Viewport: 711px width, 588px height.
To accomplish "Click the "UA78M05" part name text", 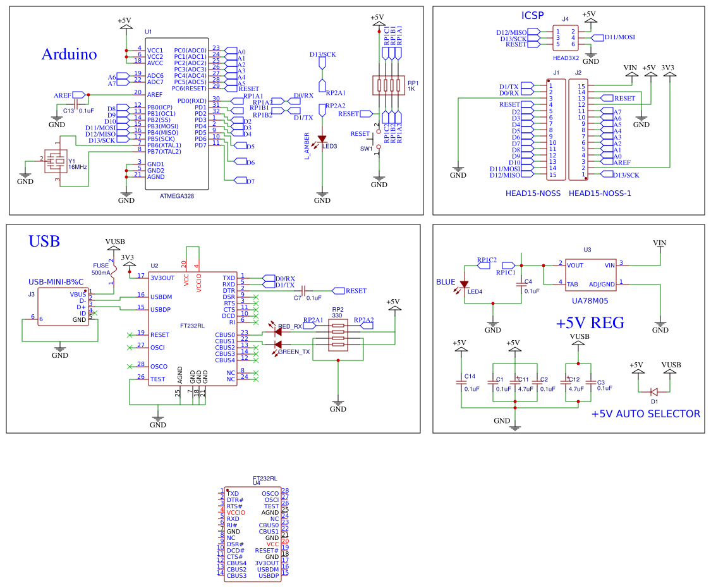I will (590, 300).
